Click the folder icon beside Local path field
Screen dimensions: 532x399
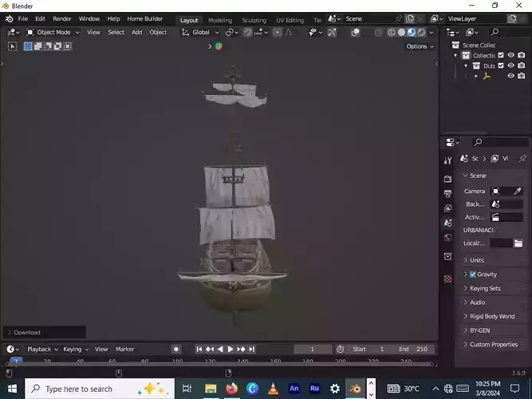[x=518, y=243]
